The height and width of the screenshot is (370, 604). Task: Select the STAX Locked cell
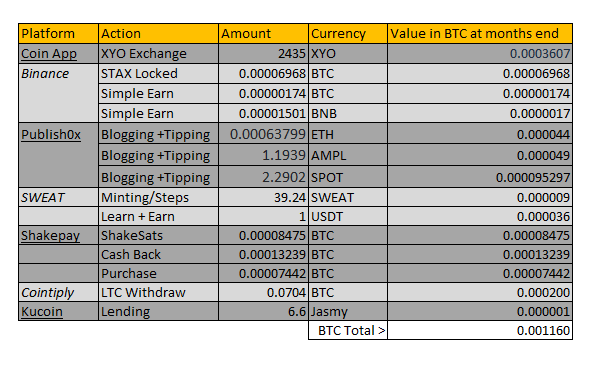(158, 74)
